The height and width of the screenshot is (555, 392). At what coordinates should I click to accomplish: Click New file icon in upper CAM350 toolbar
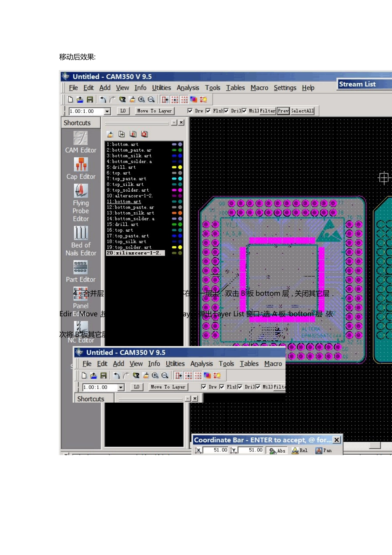pos(71,100)
